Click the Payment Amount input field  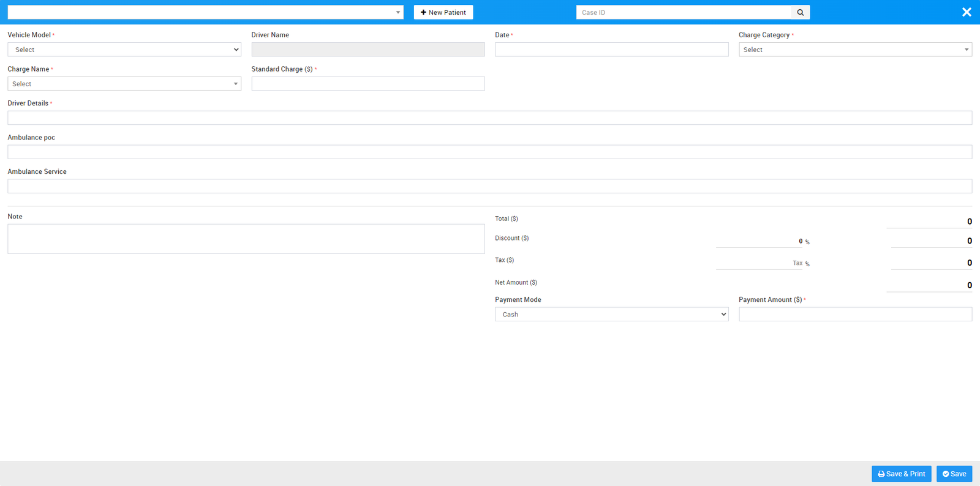tap(855, 315)
